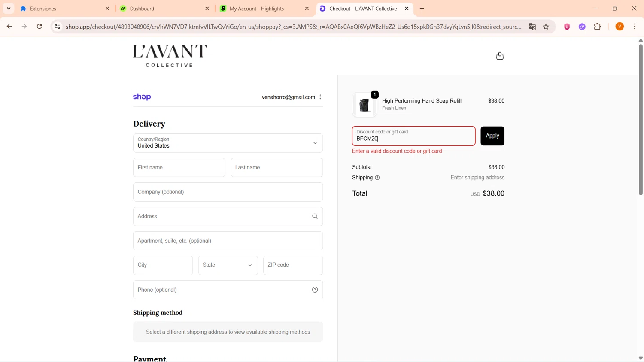Click the discount code field containing BFCM20
Viewport: 644px width, 362px height.
pos(413,136)
